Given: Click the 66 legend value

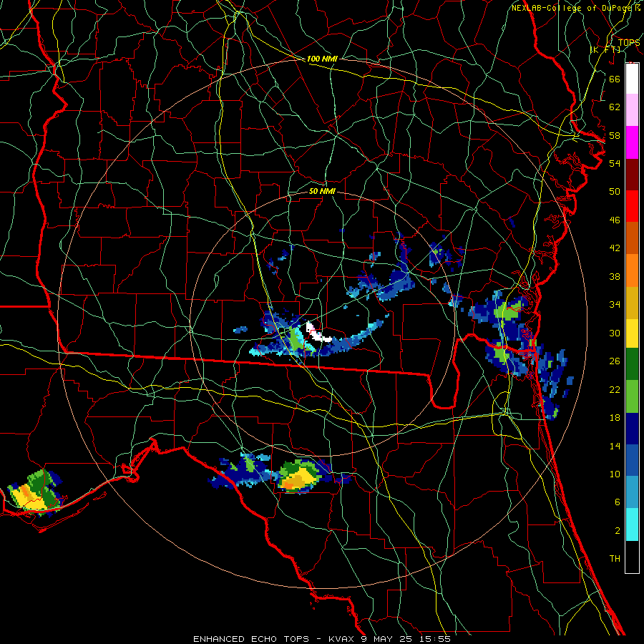Looking at the screenshot, I should point(615,79).
